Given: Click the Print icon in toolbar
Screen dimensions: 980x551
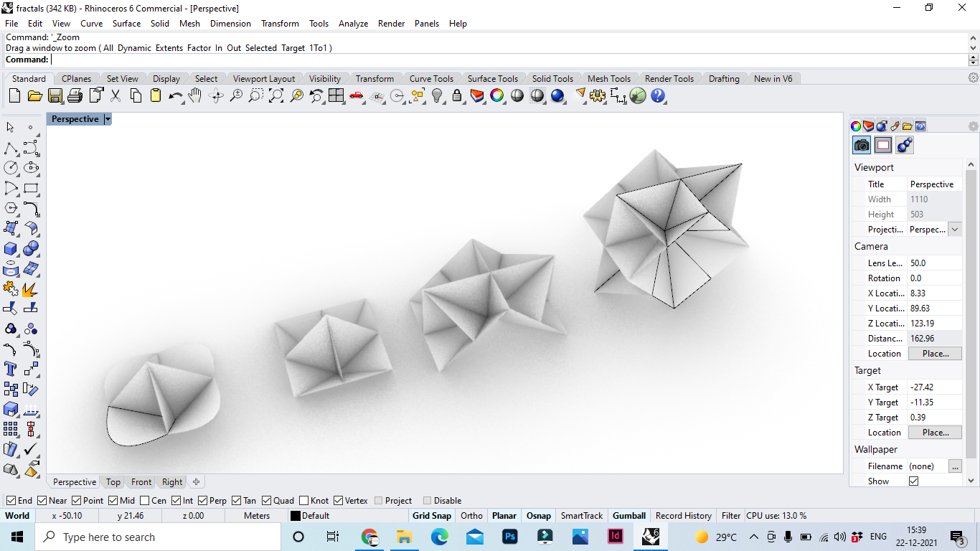Looking at the screenshot, I should pos(75,95).
